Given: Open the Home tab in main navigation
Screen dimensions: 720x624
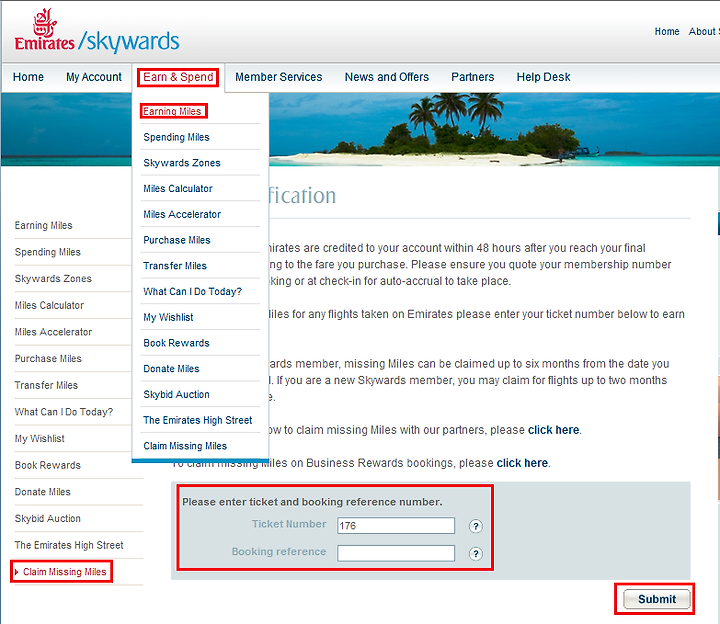Looking at the screenshot, I should click(x=28, y=77).
